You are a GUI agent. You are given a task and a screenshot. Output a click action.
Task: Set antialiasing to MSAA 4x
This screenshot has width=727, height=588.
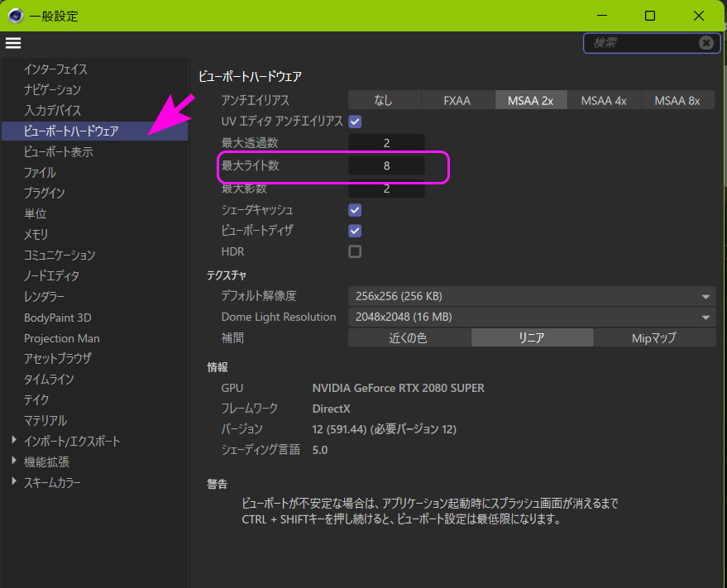[604, 100]
